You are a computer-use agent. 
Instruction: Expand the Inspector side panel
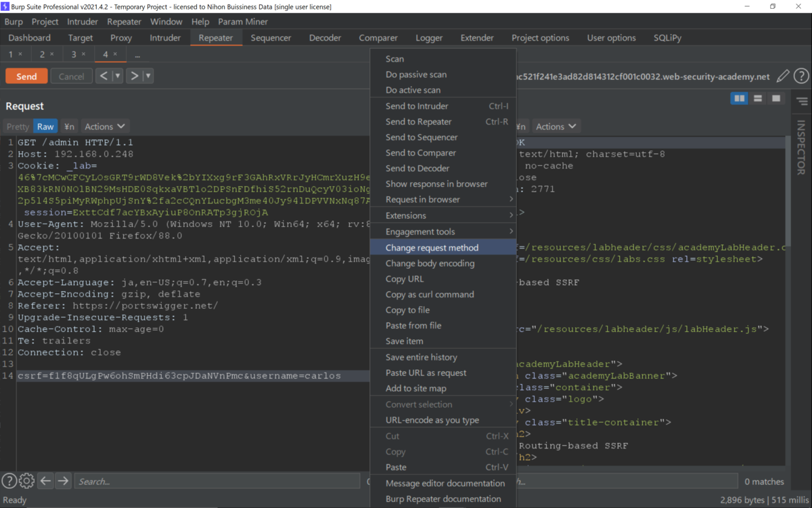[x=802, y=147]
